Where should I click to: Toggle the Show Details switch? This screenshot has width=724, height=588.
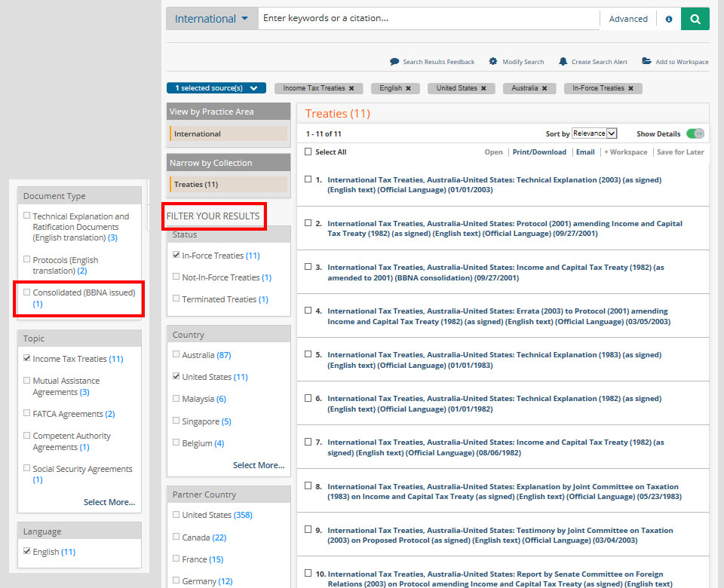tap(695, 133)
